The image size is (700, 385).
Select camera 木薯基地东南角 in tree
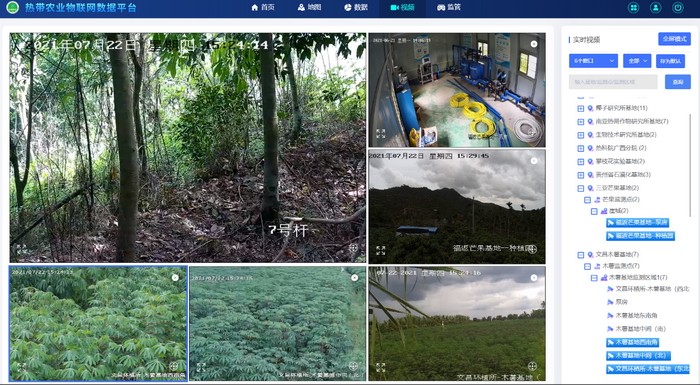(632, 315)
